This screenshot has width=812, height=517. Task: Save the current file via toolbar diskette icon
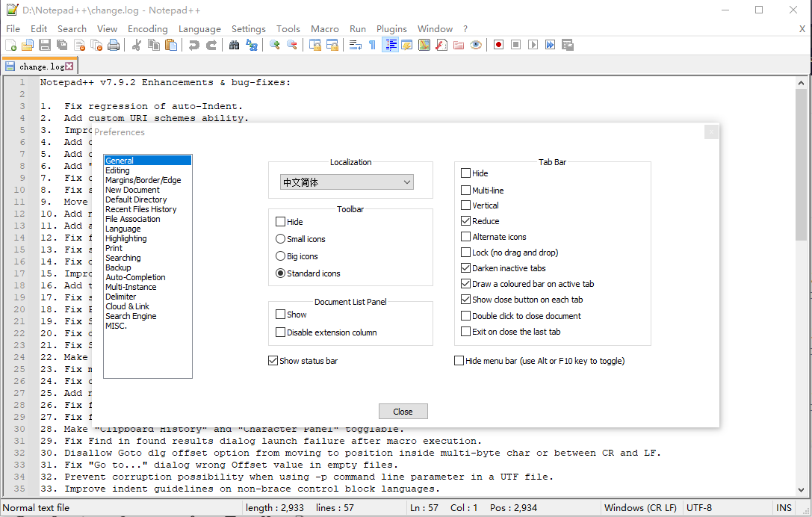click(45, 45)
